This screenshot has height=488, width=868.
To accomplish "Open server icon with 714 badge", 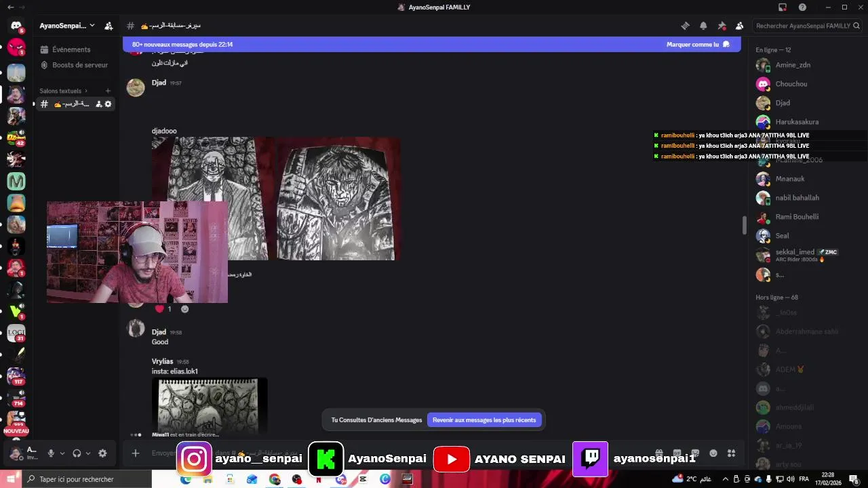I will (16, 398).
